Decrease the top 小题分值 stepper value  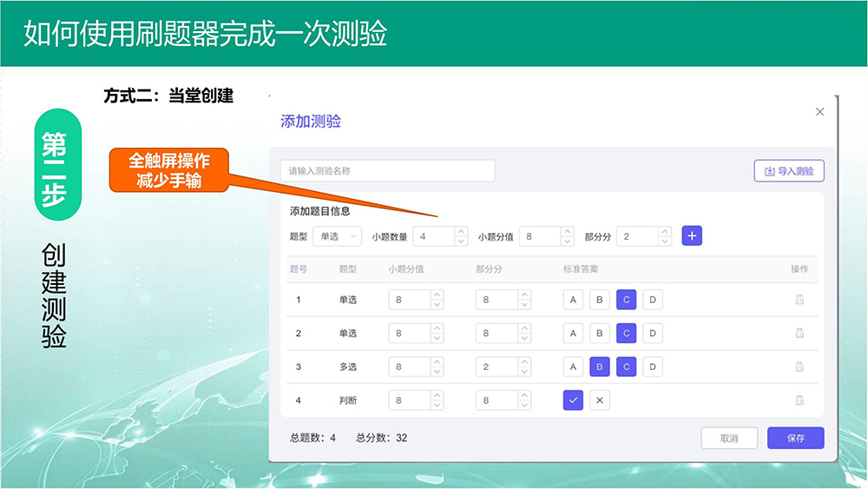click(x=567, y=241)
